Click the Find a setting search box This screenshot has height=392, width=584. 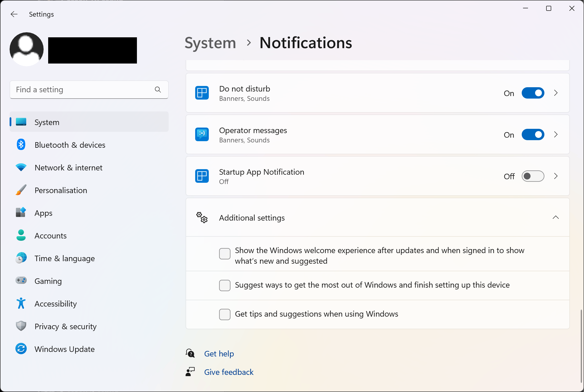pyautogui.click(x=89, y=89)
